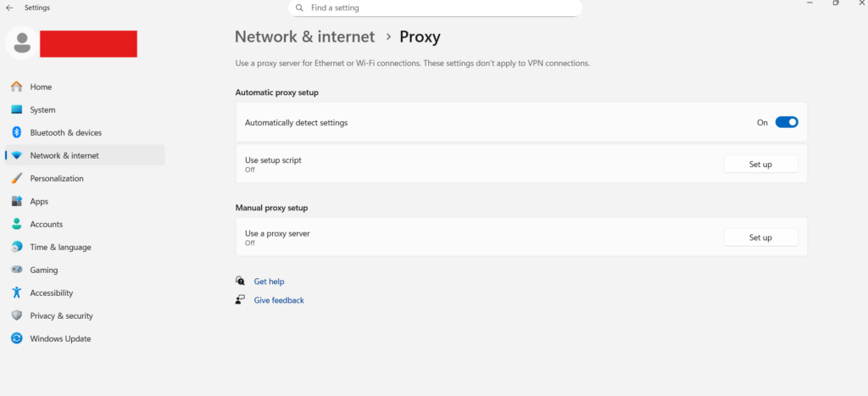Click the Automatically detect settings row label
Screen dimensions: 868x396
point(296,122)
